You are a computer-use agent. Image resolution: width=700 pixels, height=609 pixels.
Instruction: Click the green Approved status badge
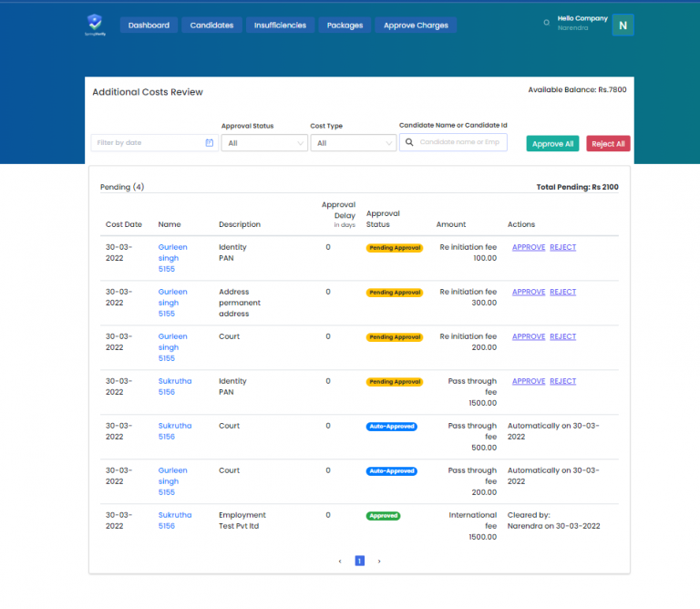click(x=383, y=516)
